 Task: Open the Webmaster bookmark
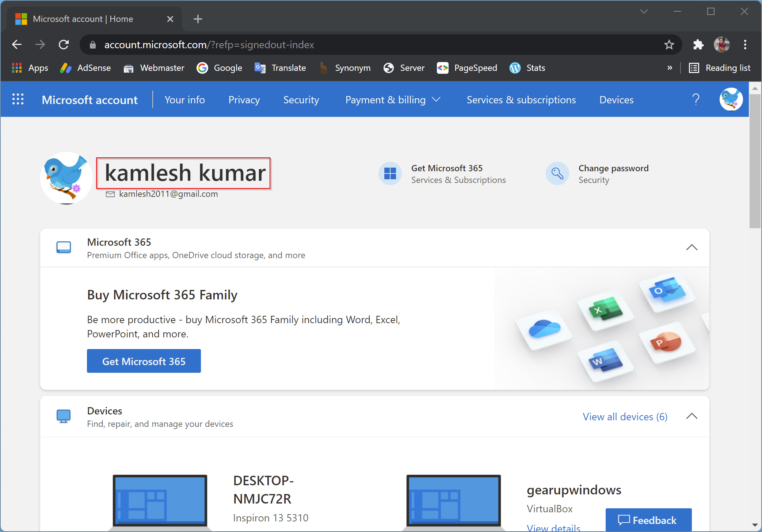154,68
